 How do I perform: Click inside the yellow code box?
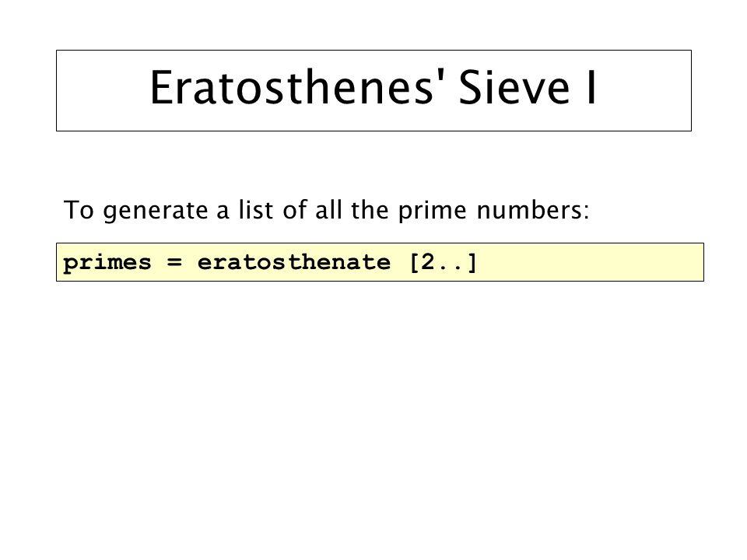380,262
